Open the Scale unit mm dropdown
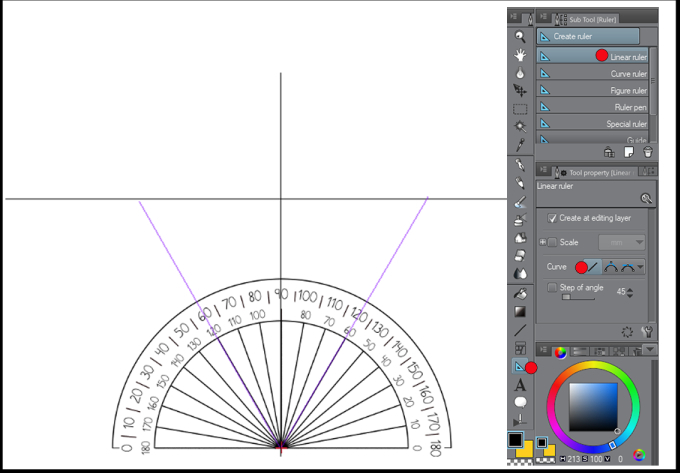Viewport: 680px width, 473px height. (621, 242)
